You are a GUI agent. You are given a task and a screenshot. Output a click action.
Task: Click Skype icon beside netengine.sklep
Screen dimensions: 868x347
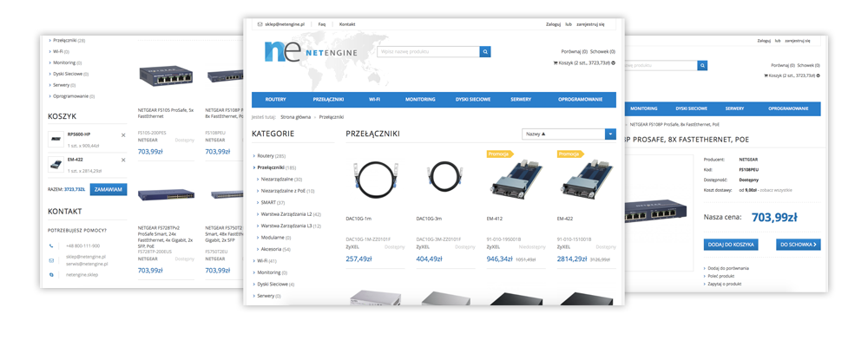coord(51,274)
